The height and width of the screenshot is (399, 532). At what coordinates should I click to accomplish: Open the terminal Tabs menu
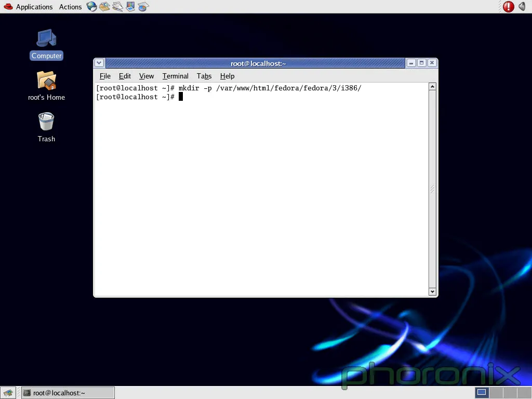[x=204, y=76]
